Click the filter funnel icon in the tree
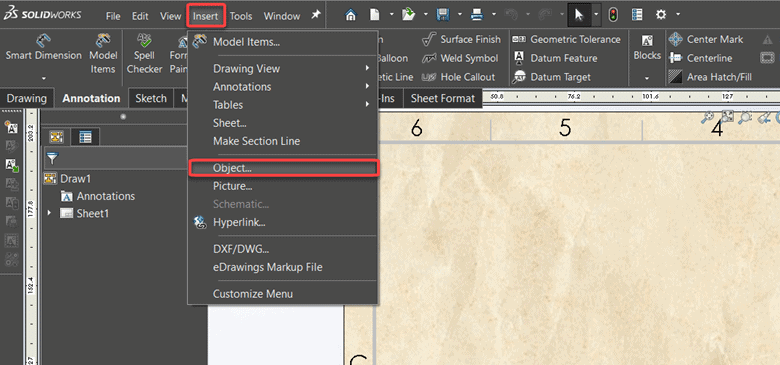Image resolution: width=780 pixels, height=365 pixels. 52,159
